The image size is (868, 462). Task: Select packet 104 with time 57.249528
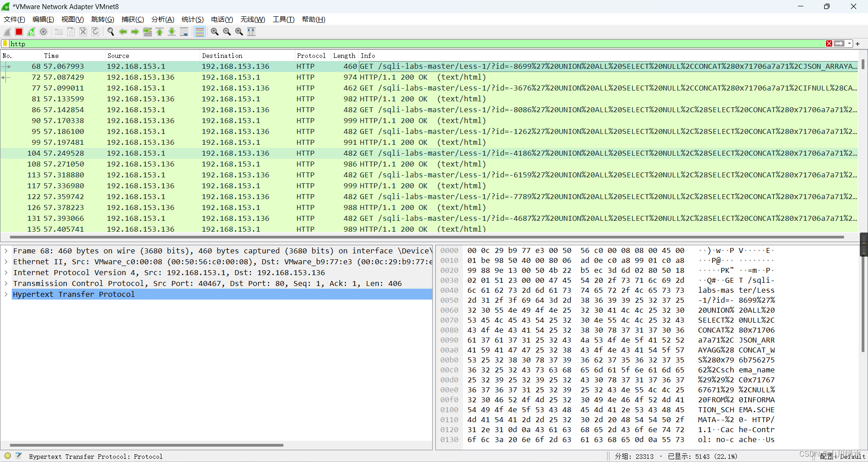[429, 153]
